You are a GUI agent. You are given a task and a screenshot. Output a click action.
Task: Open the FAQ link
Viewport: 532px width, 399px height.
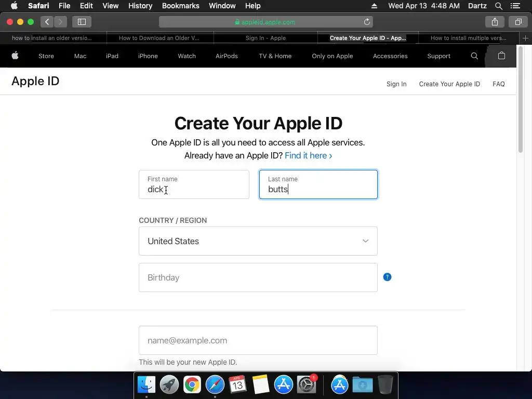coord(498,84)
